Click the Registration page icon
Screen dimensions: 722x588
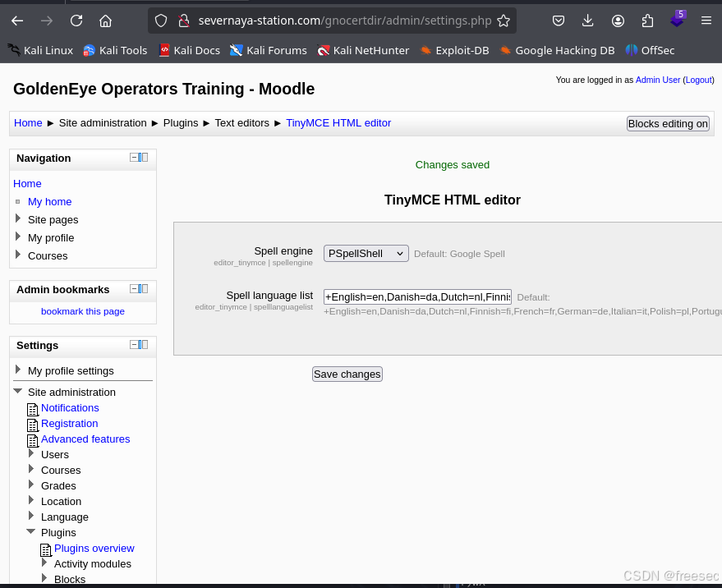point(33,425)
